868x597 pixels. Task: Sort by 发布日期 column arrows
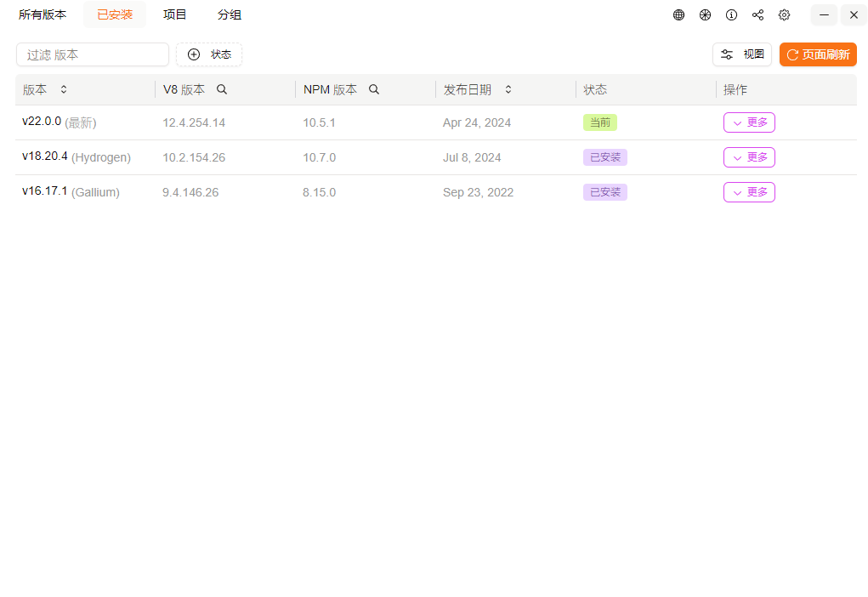[508, 89]
